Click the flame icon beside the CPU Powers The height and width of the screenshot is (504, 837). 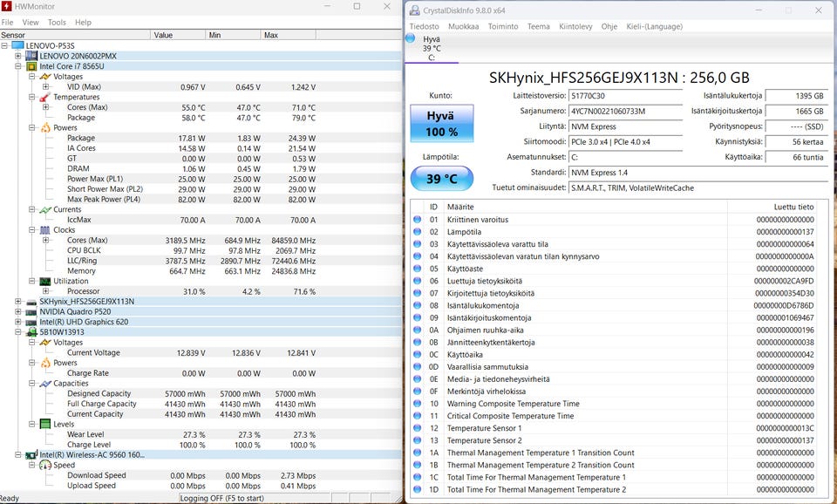pos(44,127)
